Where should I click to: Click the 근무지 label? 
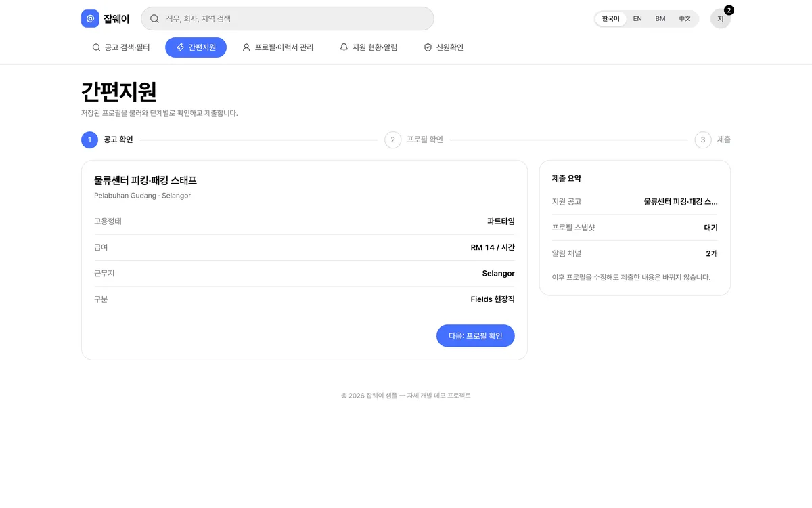coord(104,273)
